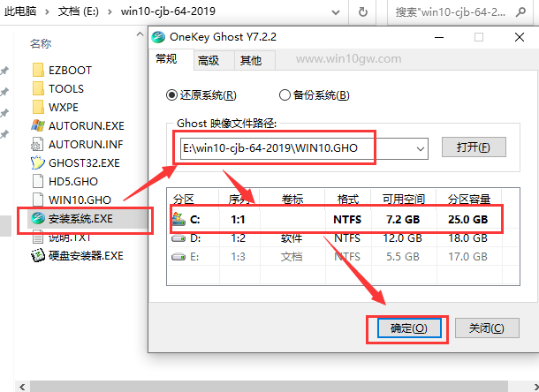Click the AUTORUN.INF file icon
The image size is (539, 392).
(x=37, y=144)
